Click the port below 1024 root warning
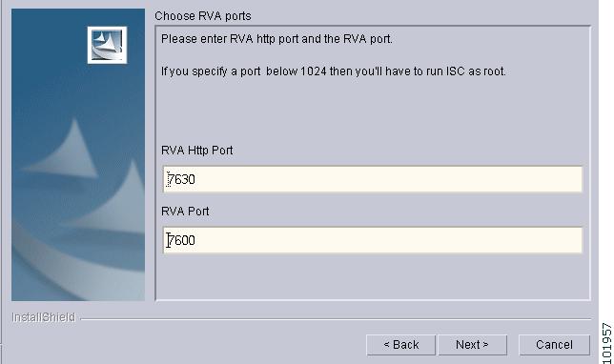Image resolution: width=614 pixels, height=364 pixels. (x=334, y=71)
